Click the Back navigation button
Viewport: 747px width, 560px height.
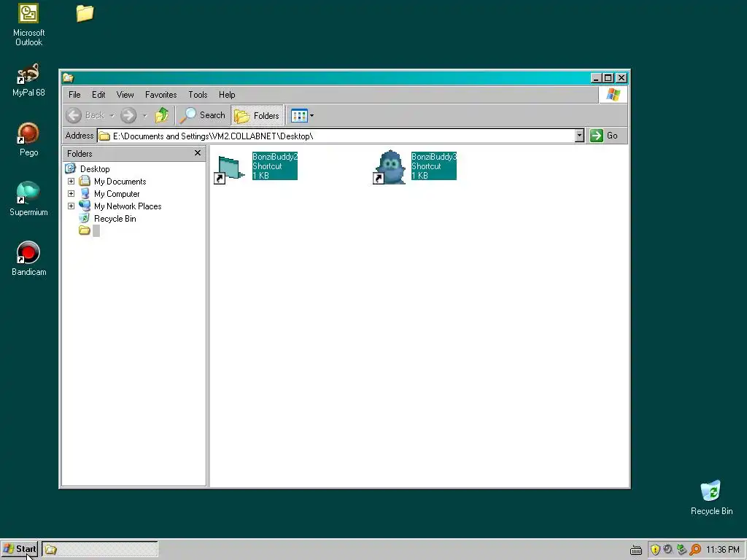(x=86, y=115)
